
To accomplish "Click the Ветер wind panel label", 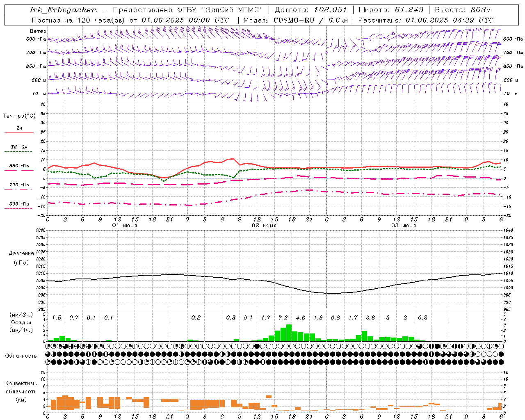I will coord(38,31).
